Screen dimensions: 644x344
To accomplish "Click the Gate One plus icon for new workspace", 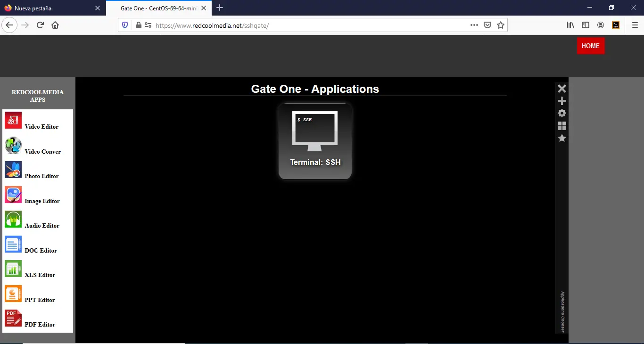I will (561, 101).
